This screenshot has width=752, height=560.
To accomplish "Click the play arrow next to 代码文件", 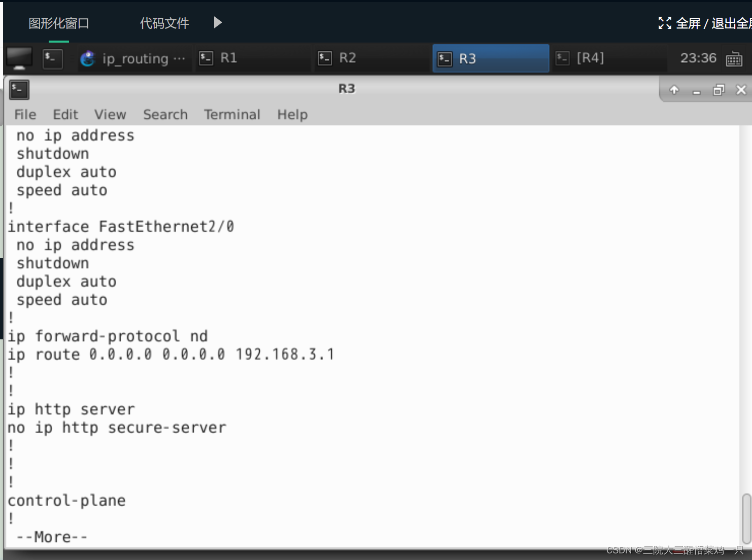I will point(218,22).
